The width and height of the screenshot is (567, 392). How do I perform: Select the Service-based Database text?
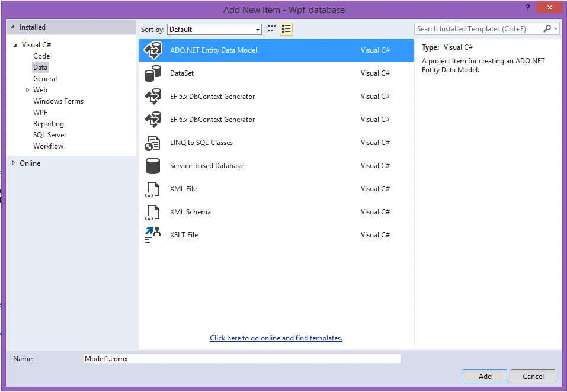tap(207, 166)
